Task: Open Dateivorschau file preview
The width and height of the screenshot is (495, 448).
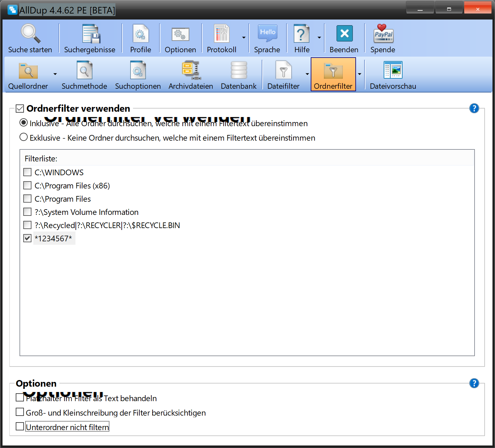Action: click(393, 75)
